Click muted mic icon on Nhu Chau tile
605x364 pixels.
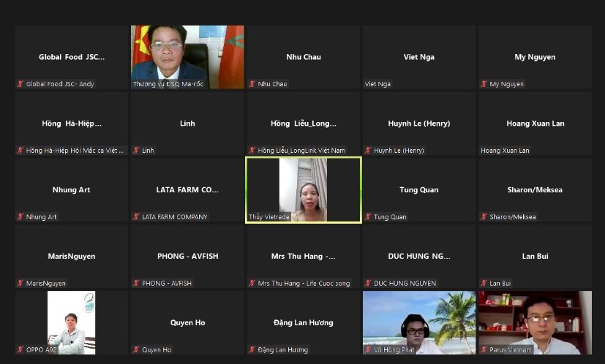252,84
